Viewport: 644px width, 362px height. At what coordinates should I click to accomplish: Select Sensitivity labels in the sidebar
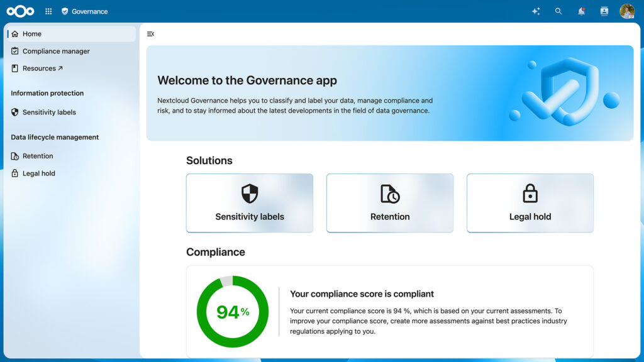tap(72, 112)
